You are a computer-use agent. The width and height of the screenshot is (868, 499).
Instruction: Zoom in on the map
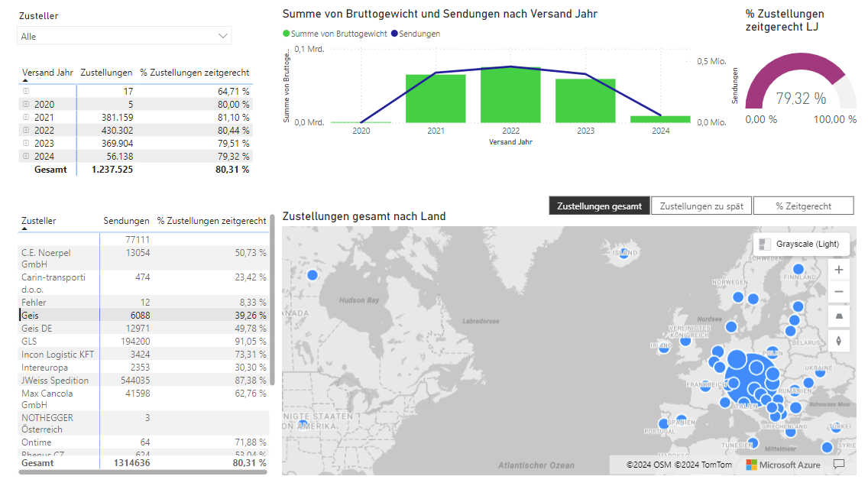tap(839, 270)
